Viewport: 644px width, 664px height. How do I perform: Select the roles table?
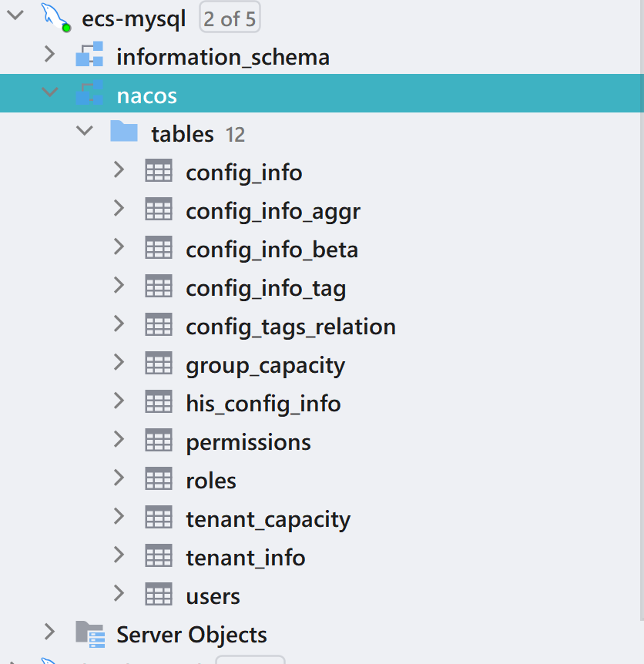click(x=211, y=481)
